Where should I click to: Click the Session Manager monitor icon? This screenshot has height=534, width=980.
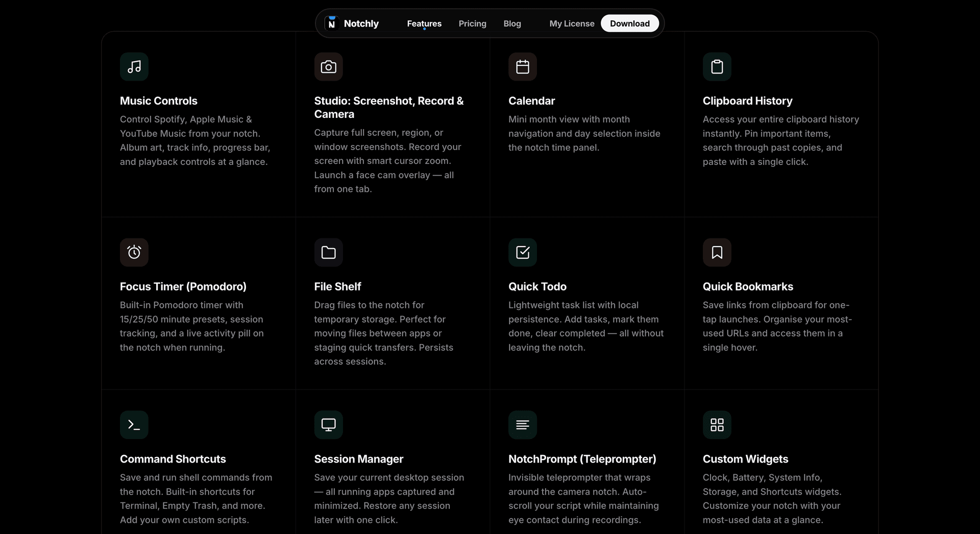tap(328, 425)
